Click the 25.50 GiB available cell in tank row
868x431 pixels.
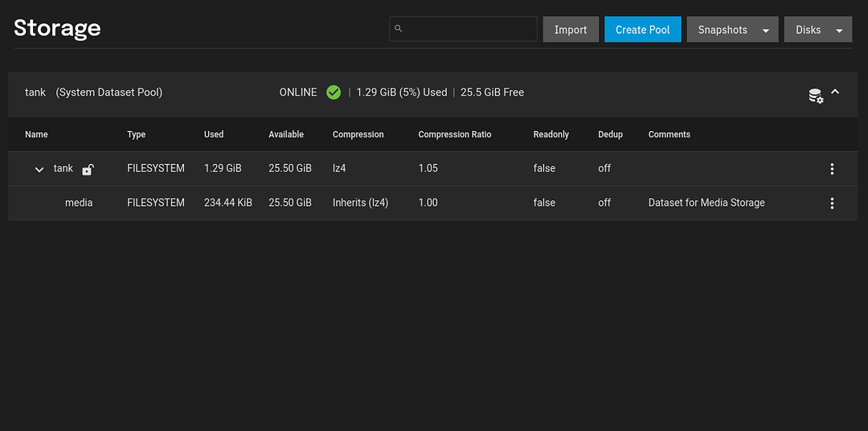tap(290, 168)
